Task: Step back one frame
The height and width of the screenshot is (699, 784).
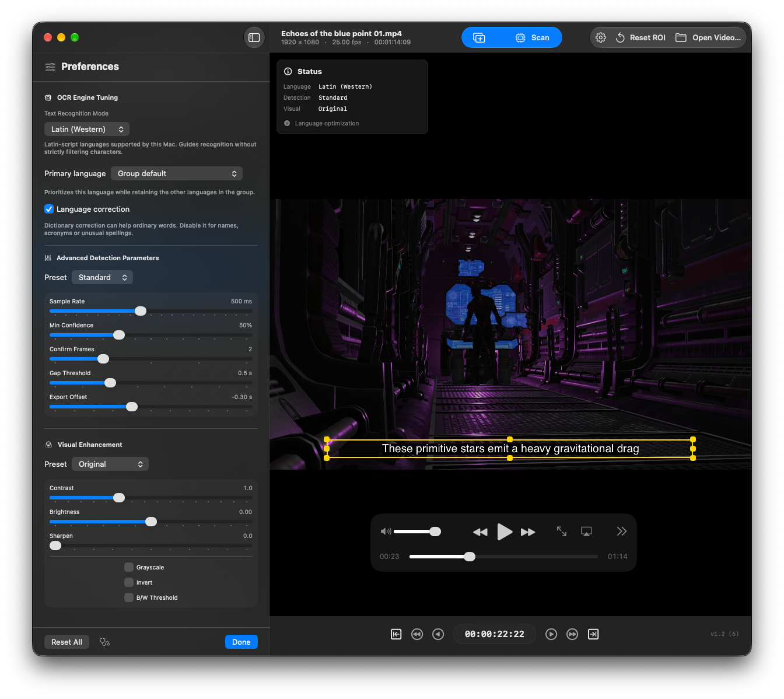Action: click(438, 634)
